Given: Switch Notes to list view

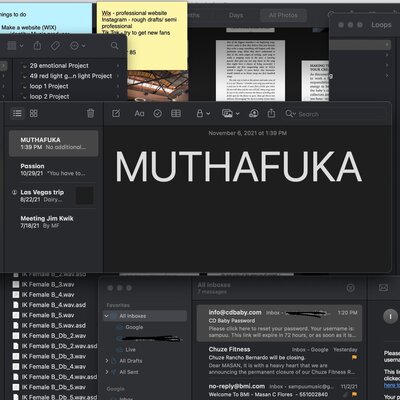Looking at the screenshot, I should pyautogui.click(x=17, y=114).
